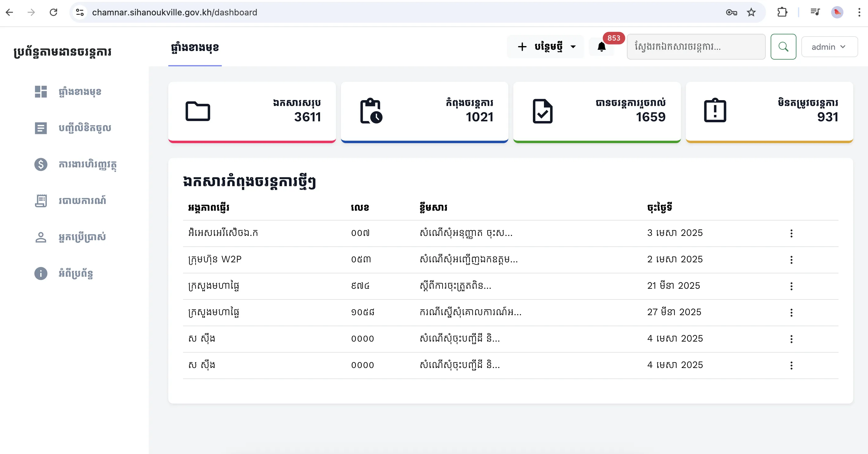
Task: Bookmark the page with the star icon
Action: (751, 12)
